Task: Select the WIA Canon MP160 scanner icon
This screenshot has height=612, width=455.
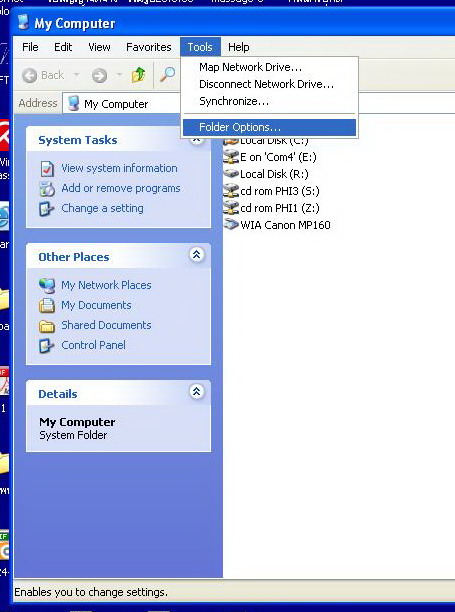Action: click(x=231, y=224)
